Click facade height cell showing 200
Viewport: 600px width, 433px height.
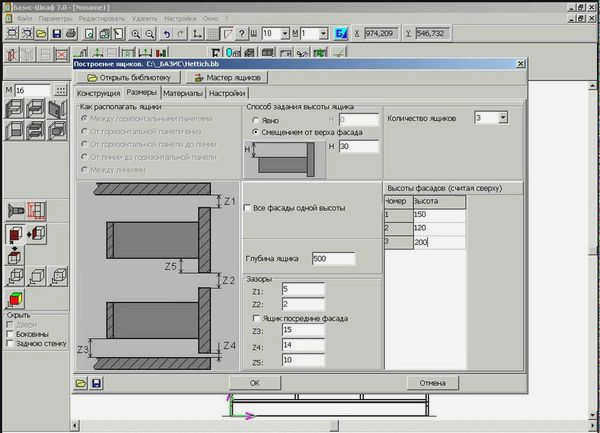439,243
